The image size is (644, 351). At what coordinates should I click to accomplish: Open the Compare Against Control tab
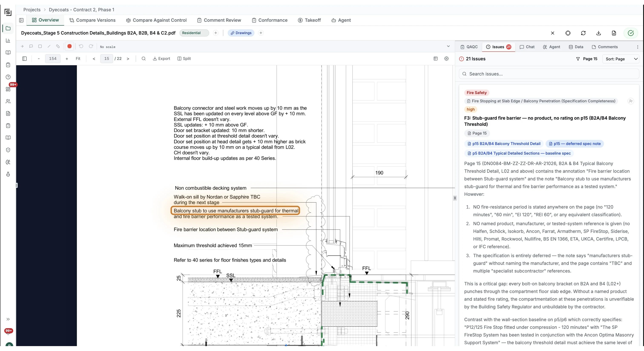point(156,20)
